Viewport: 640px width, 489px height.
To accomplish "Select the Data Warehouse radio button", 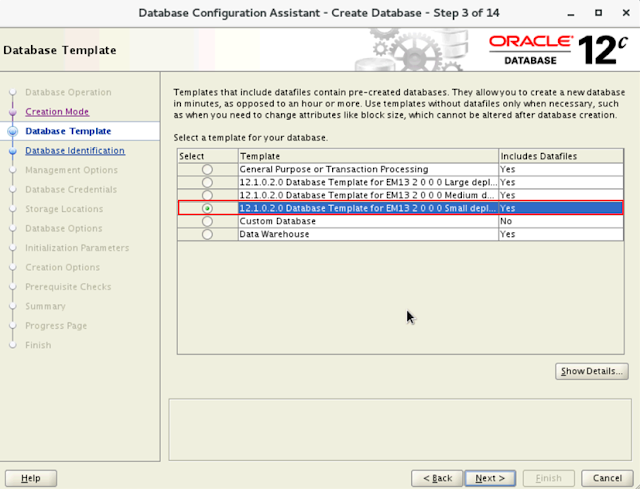I will pos(207,234).
